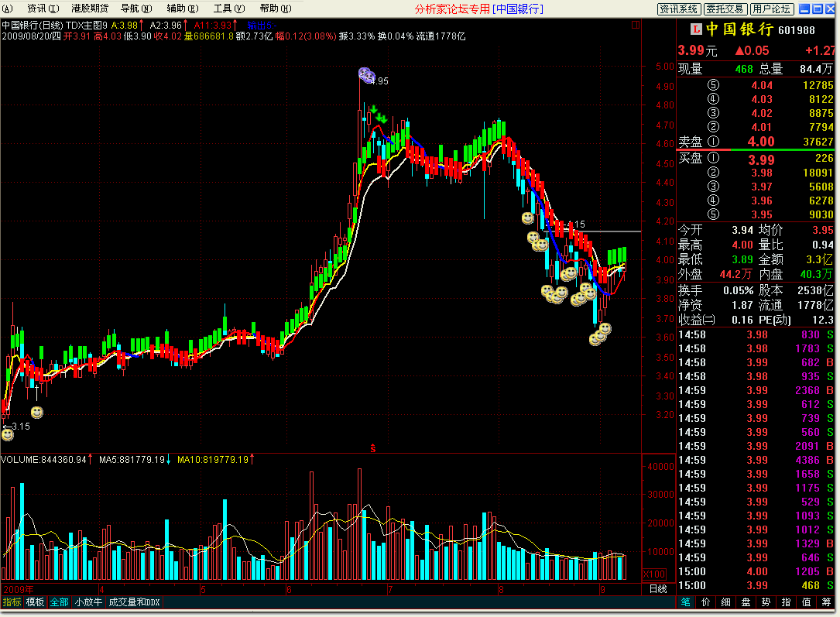Viewport: 840px width, 617px height.
Task: Open the 帮助(H) menu
Action: click(276, 9)
